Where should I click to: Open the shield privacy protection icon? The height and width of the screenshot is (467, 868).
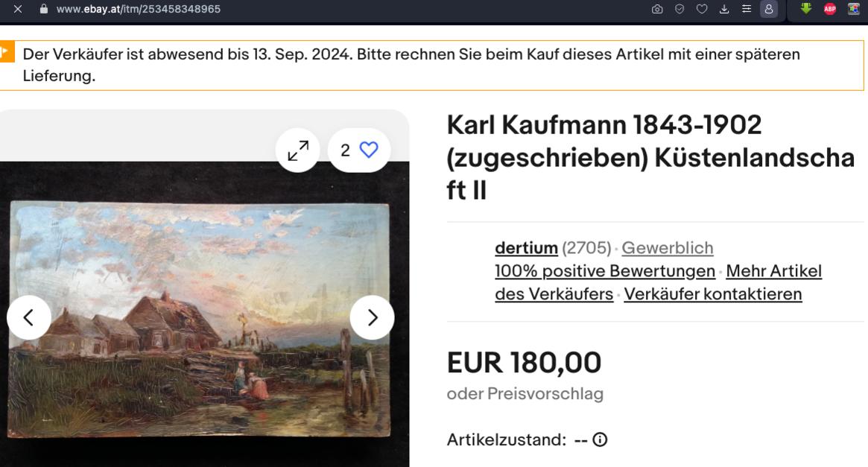click(x=679, y=9)
